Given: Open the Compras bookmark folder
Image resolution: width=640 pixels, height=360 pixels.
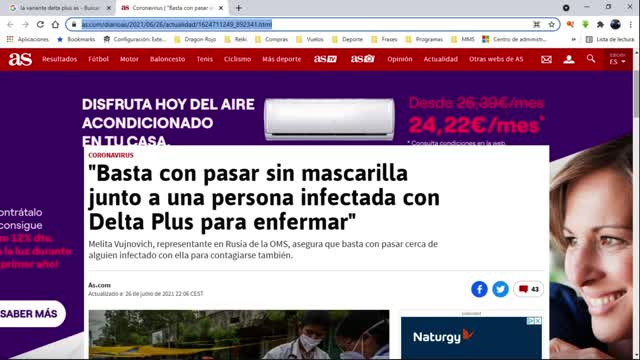Looking at the screenshot, I should (x=271, y=39).
